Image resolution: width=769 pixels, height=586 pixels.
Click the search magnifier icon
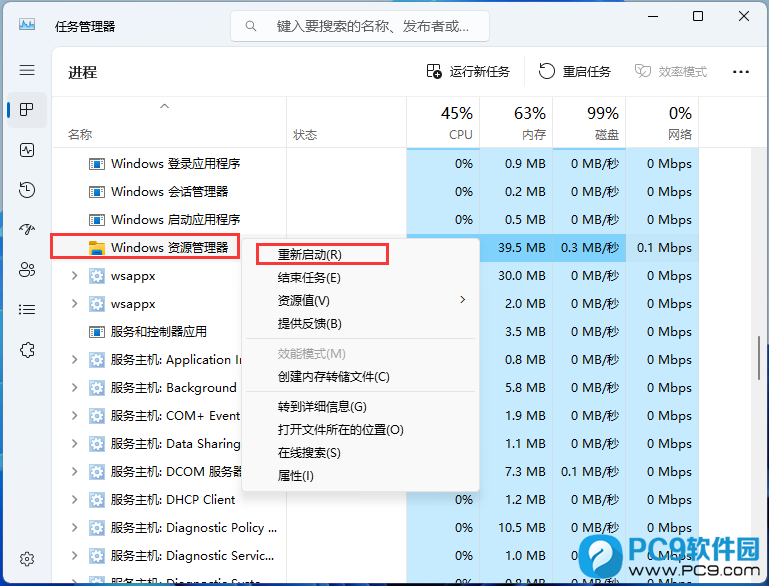pos(251,26)
